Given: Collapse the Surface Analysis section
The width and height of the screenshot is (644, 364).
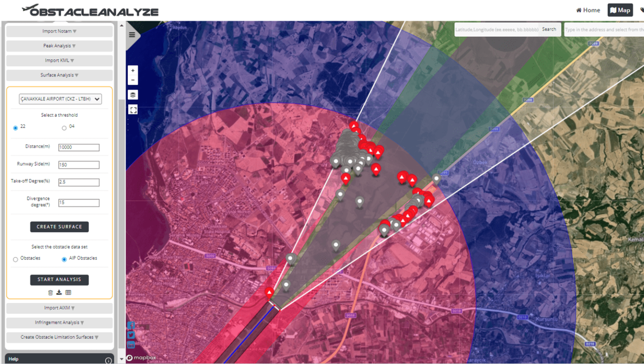Looking at the screenshot, I should pos(59,75).
